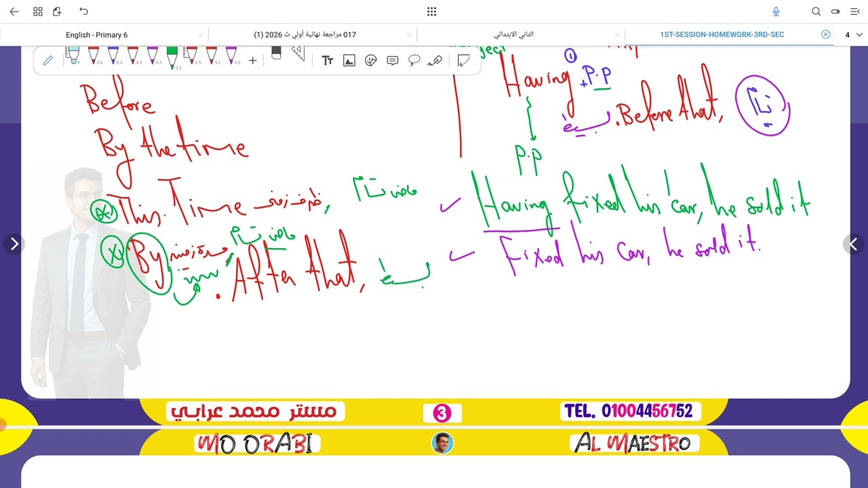Toggle the pencil edit mode icon
This screenshot has width=868, height=488.
pos(48,60)
